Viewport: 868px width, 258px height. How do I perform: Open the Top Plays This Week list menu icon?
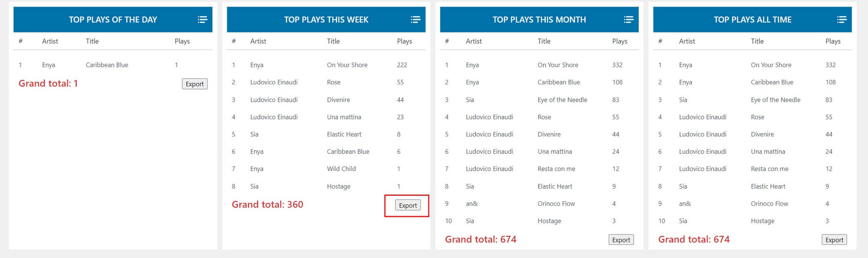pyautogui.click(x=415, y=20)
